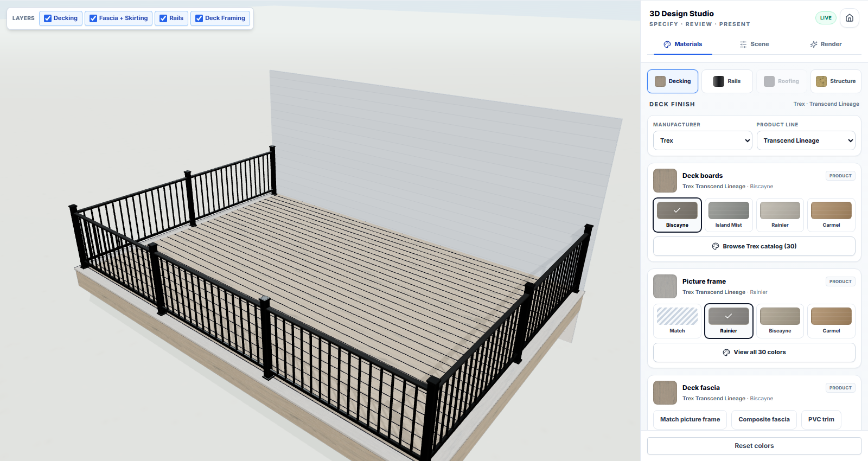Click the Deck boards product thumbnail

pyautogui.click(x=665, y=181)
